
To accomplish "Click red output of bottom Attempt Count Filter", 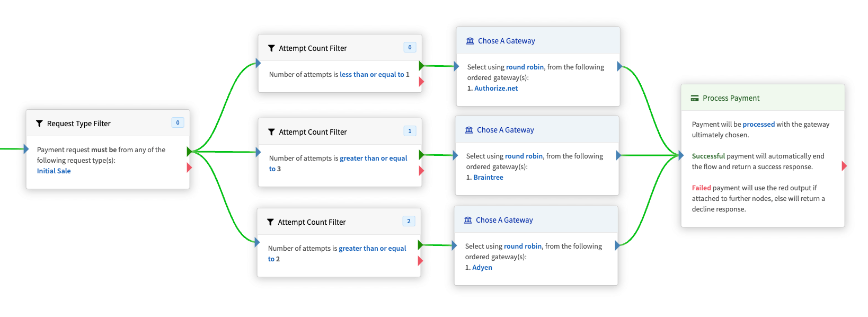I will point(420,261).
